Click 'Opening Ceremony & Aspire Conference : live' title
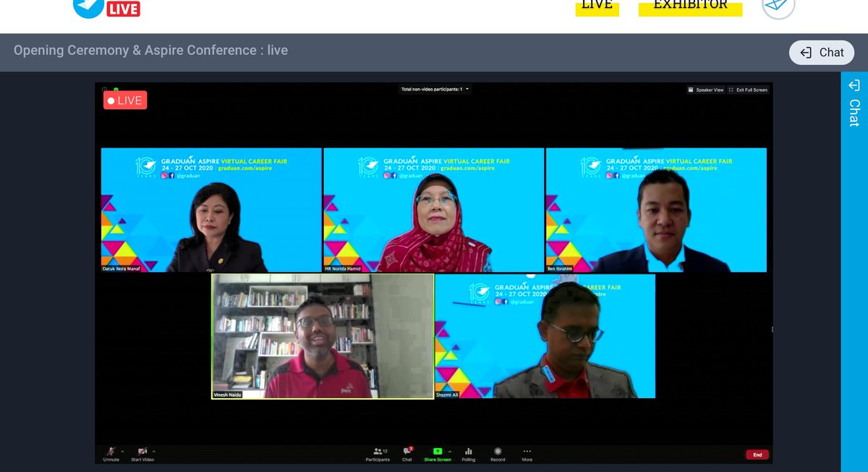This screenshot has height=472, width=868. (x=150, y=51)
